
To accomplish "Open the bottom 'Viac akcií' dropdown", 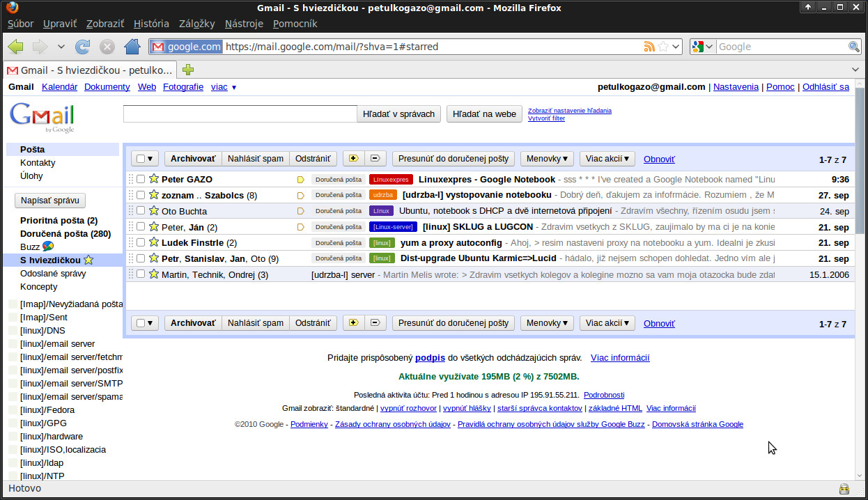I will click(x=607, y=323).
